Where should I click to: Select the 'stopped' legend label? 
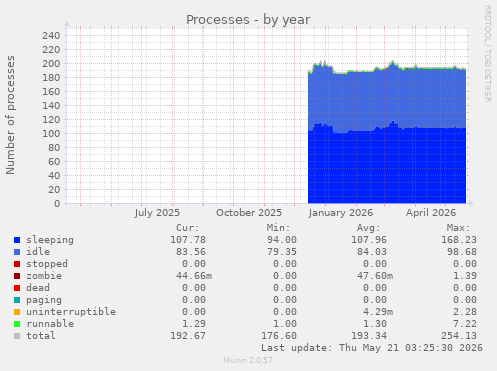point(47,264)
